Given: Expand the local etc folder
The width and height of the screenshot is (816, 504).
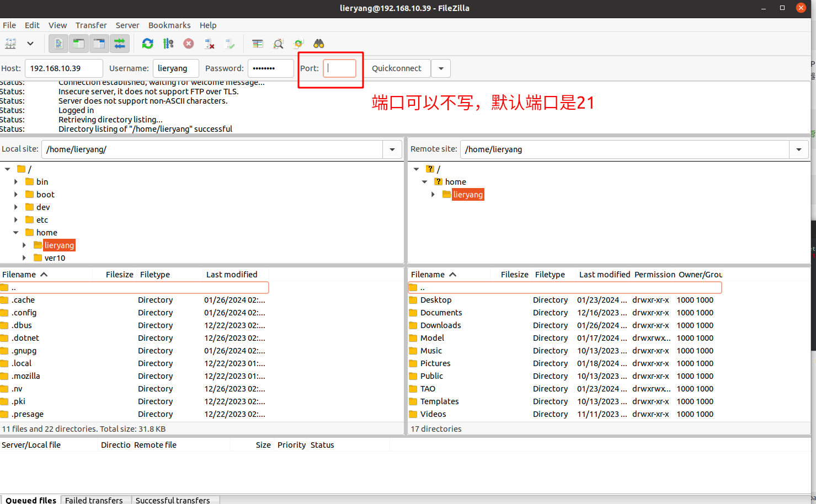Looking at the screenshot, I should point(16,220).
